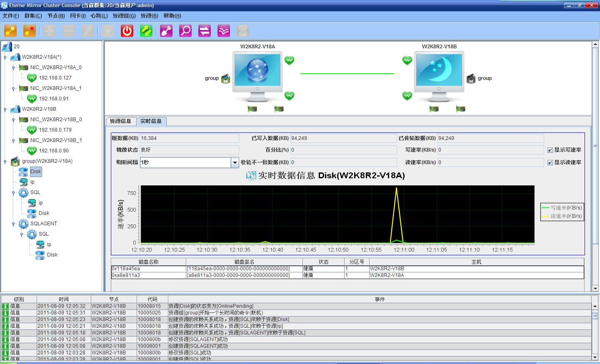This screenshot has width=600, height=364.
Task: Select the Disk item directly under group
Action: point(36,172)
